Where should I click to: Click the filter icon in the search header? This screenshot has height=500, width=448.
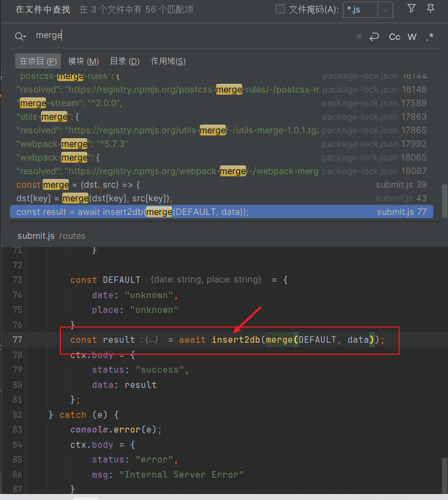(412, 8)
